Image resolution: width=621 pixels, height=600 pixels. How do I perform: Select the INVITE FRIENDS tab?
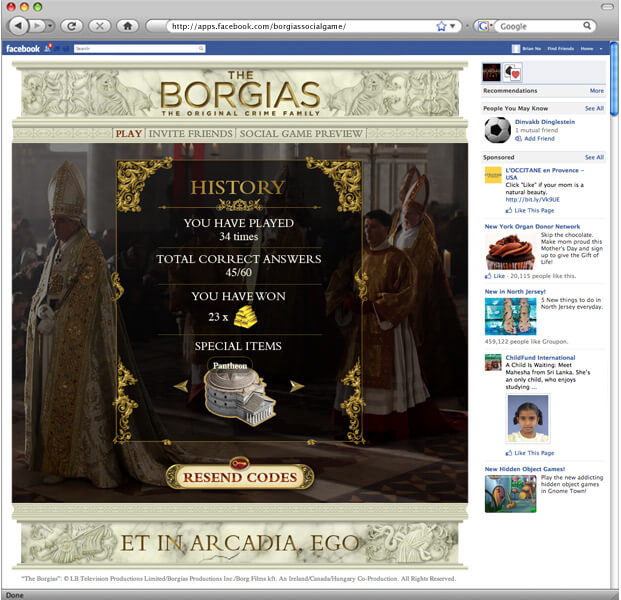click(x=190, y=133)
